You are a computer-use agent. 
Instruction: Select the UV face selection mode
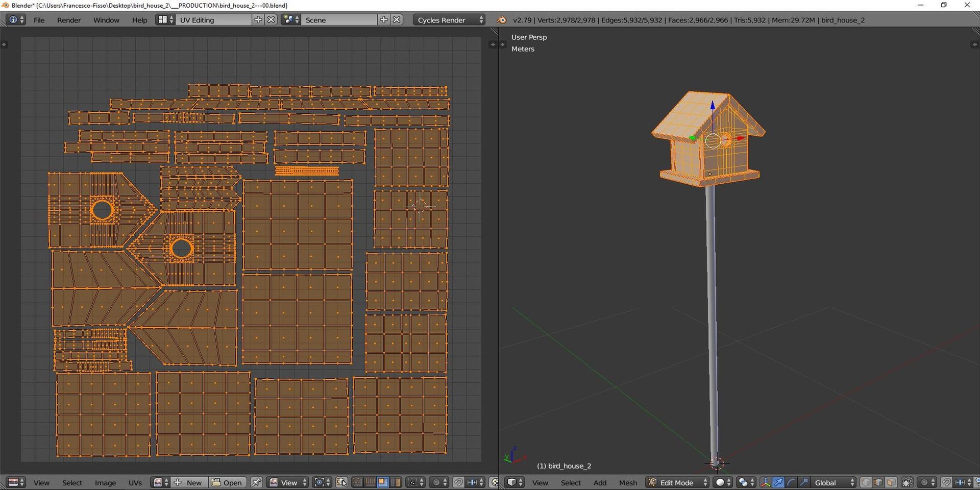click(x=383, y=482)
